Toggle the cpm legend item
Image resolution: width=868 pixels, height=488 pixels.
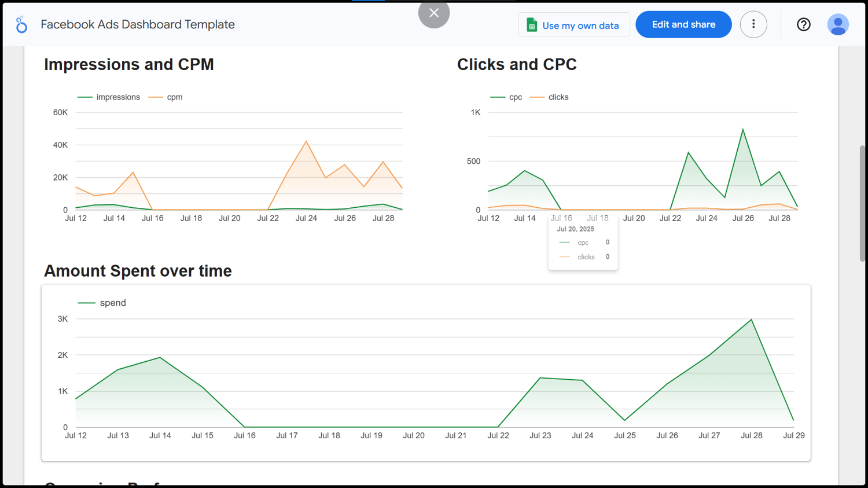(165, 97)
